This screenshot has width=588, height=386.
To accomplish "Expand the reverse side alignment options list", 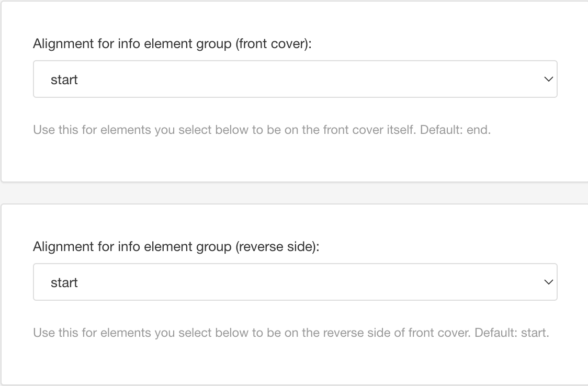I will point(296,282).
